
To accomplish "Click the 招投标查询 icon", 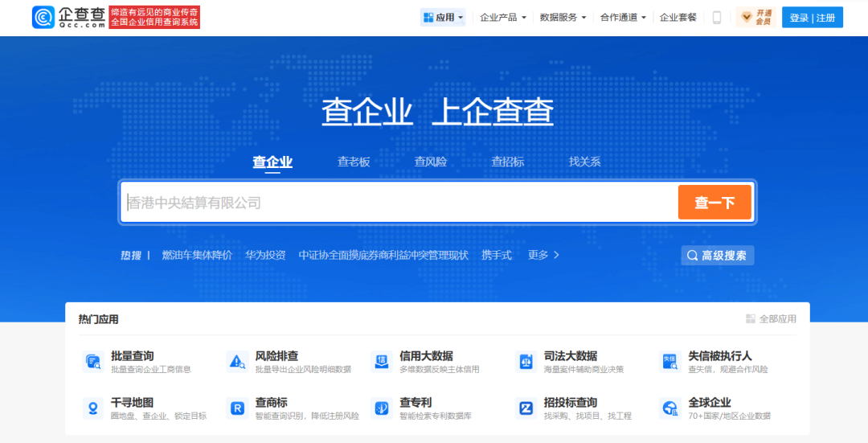I will coord(526,408).
